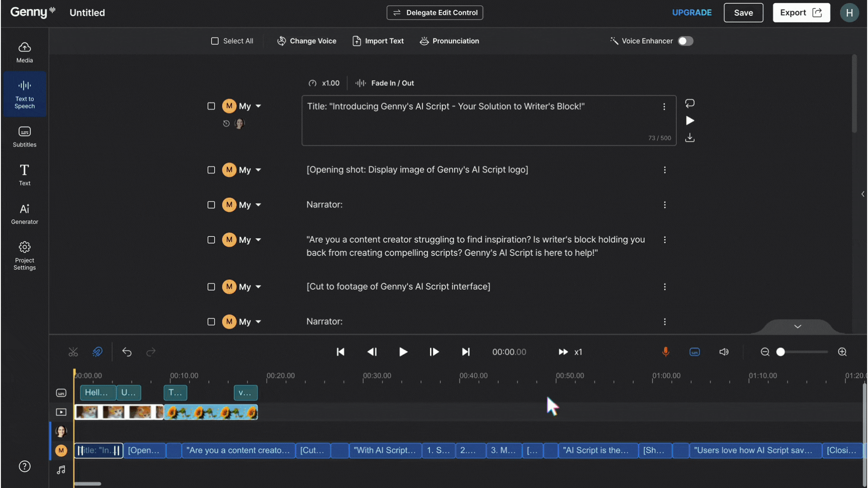Open voice dropdown for the title block
Image resolution: width=868 pixels, height=488 pixels.
pyautogui.click(x=258, y=106)
